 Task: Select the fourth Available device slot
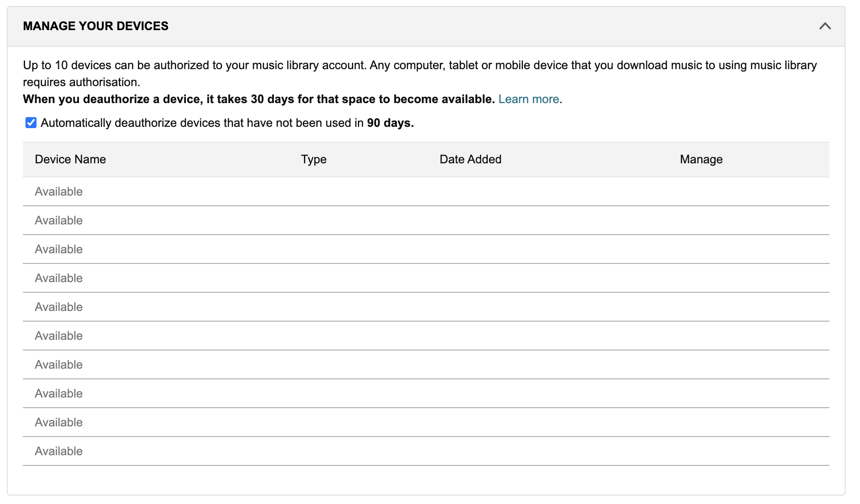[x=59, y=278]
